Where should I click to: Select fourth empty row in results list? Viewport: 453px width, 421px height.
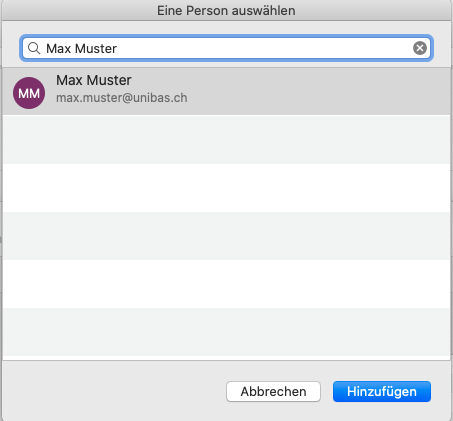point(226,284)
